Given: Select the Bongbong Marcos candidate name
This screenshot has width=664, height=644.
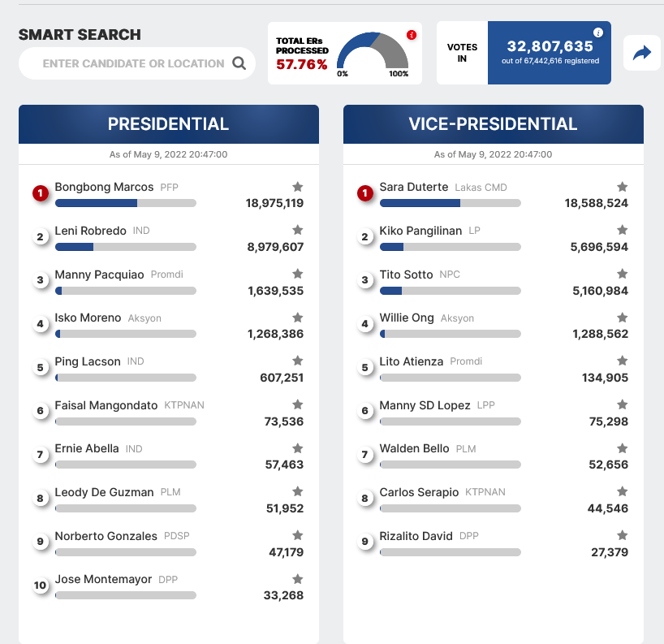Looking at the screenshot, I should point(104,187).
